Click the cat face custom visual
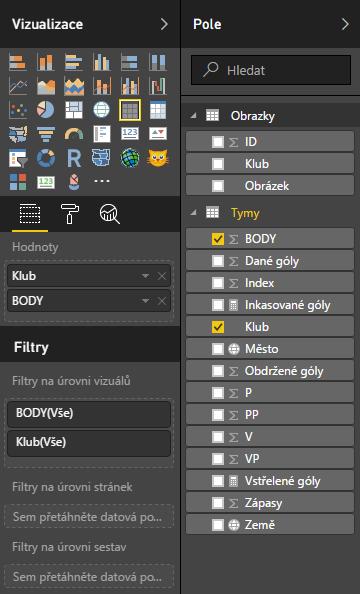 (158, 158)
